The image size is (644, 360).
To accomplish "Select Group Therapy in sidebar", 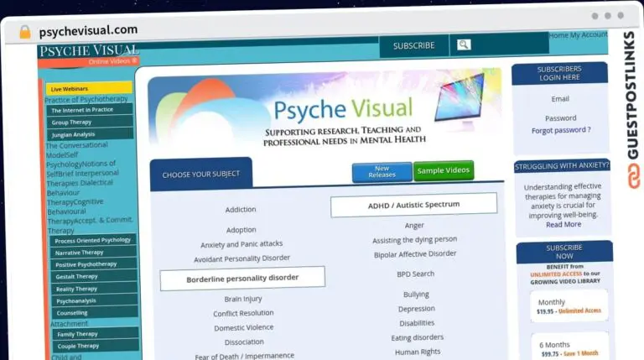I will pyautogui.click(x=91, y=122).
